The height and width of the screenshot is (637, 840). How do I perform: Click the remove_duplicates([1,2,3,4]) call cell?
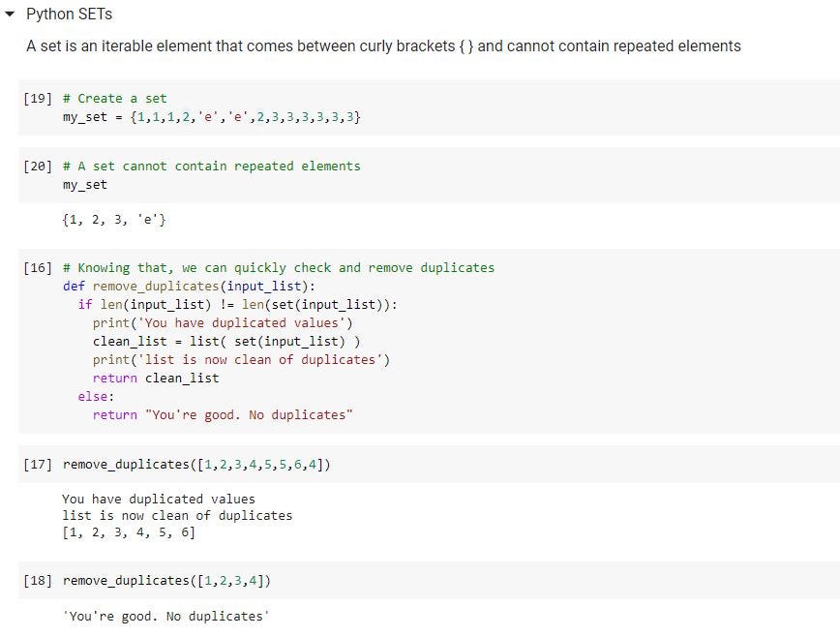tap(165, 581)
